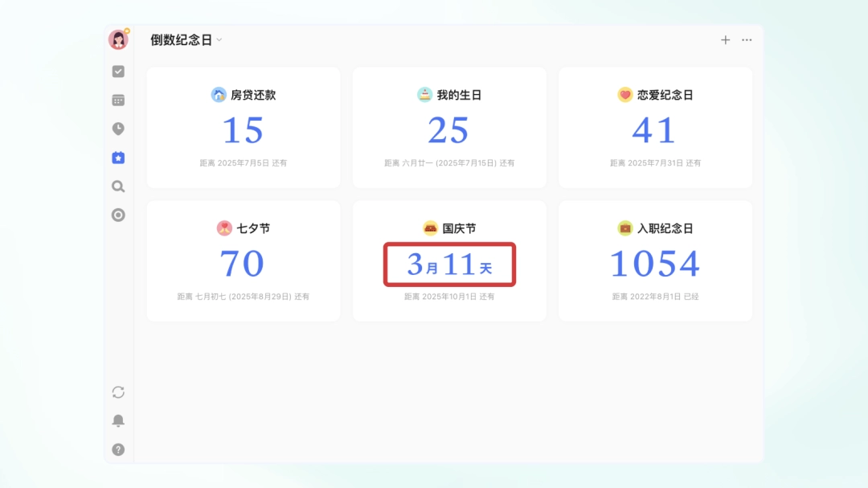
Task: Open search from the sidebar
Action: pos(118,187)
